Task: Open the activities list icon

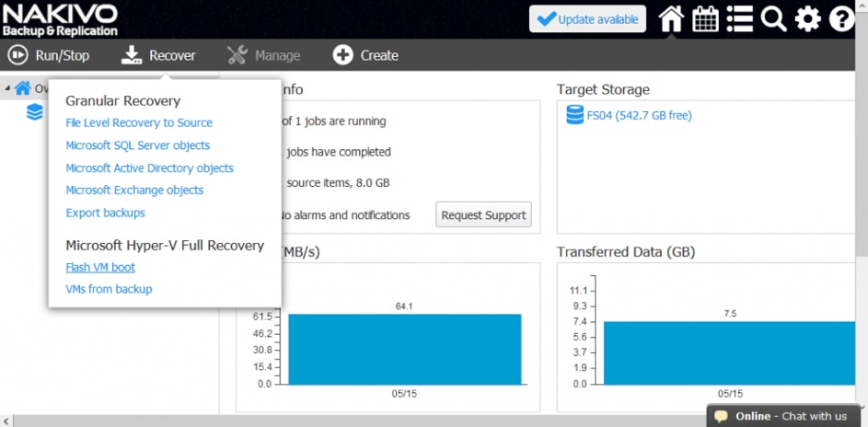Action: click(739, 18)
